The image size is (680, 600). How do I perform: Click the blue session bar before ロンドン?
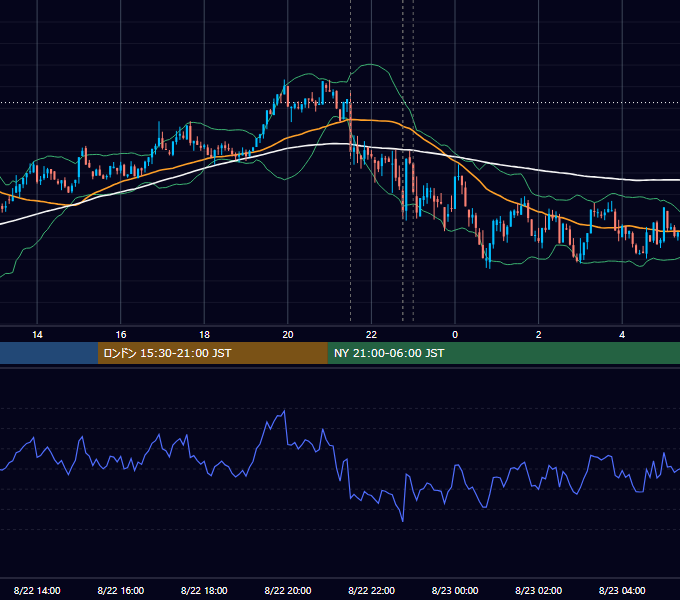click(49, 353)
